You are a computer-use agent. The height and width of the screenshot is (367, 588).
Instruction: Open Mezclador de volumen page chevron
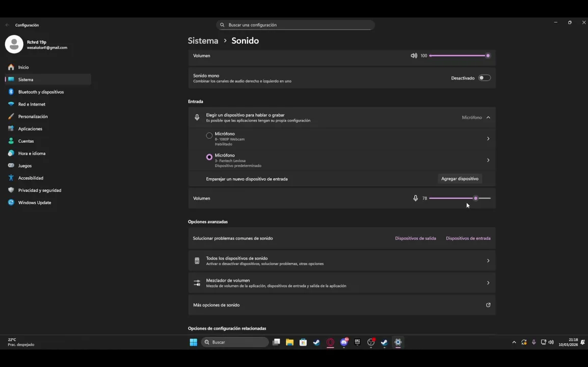pos(488,283)
